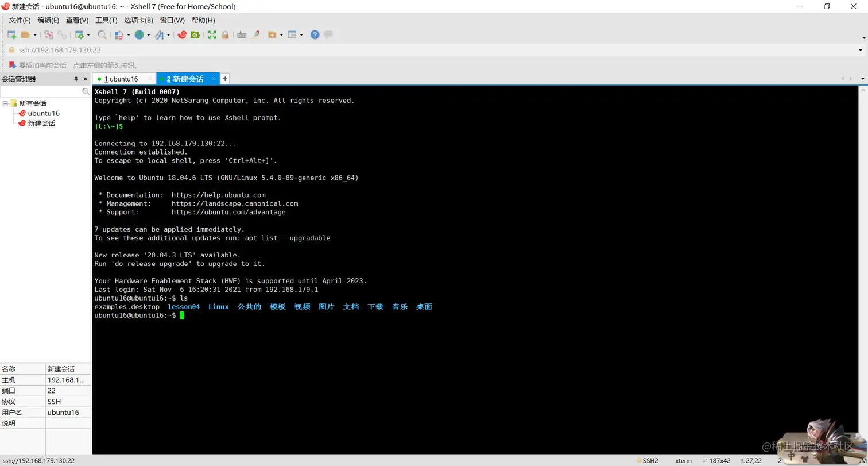The height and width of the screenshot is (466, 868).
Task: Click the Encoding globe icon
Action: coord(139,35)
